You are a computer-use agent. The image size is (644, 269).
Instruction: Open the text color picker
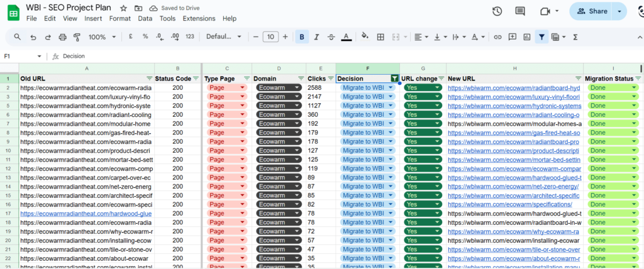tap(347, 37)
